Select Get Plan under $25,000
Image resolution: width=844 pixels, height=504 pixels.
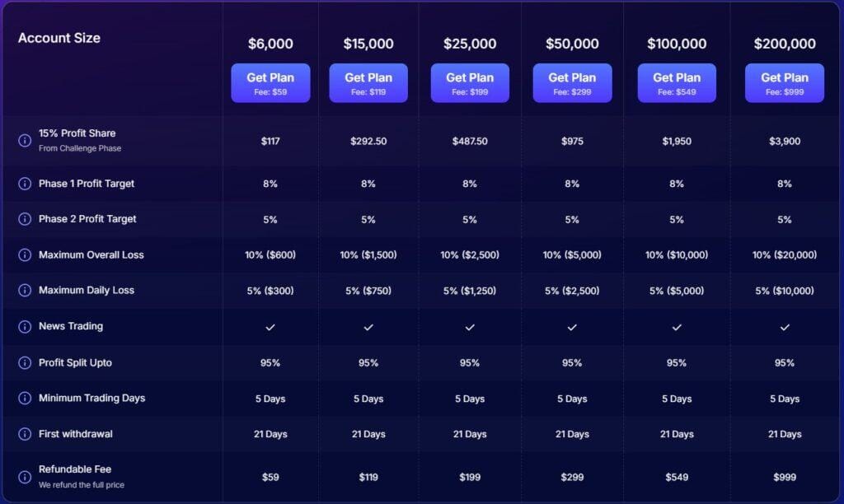pyautogui.click(x=470, y=82)
